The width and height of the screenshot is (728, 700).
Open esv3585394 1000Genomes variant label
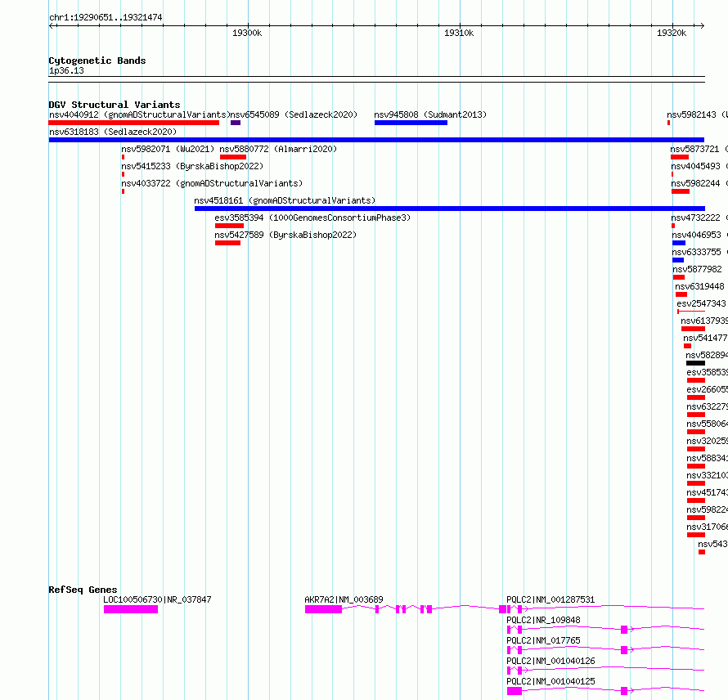tap(312, 218)
